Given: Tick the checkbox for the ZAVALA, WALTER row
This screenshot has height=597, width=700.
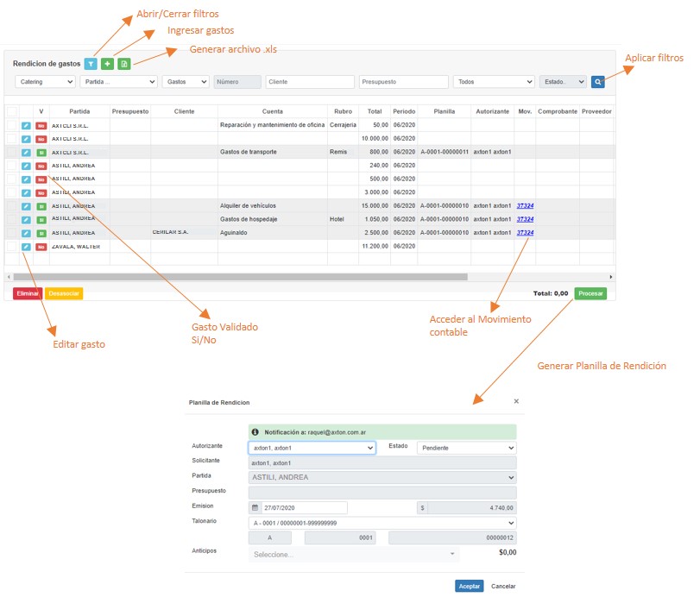Looking at the screenshot, I should point(11,247).
